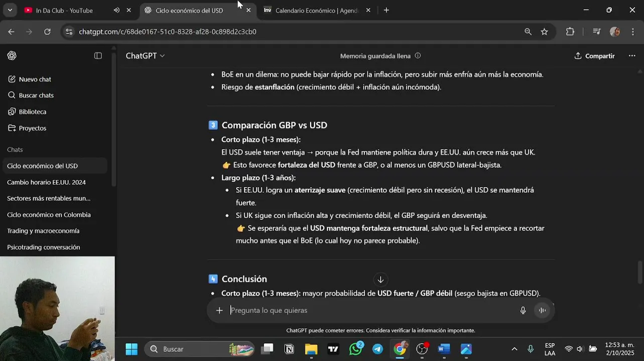
Task: Open a new browser tab
Action: click(x=386, y=10)
